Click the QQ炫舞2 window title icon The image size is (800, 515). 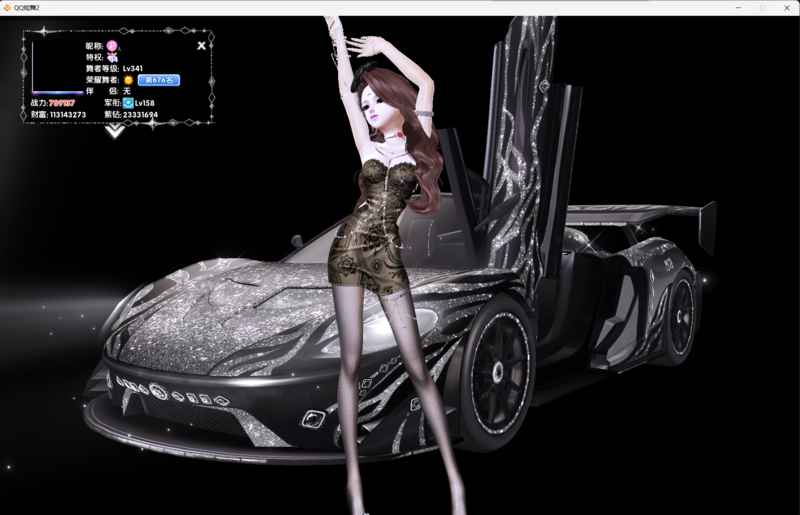click(7, 8)
